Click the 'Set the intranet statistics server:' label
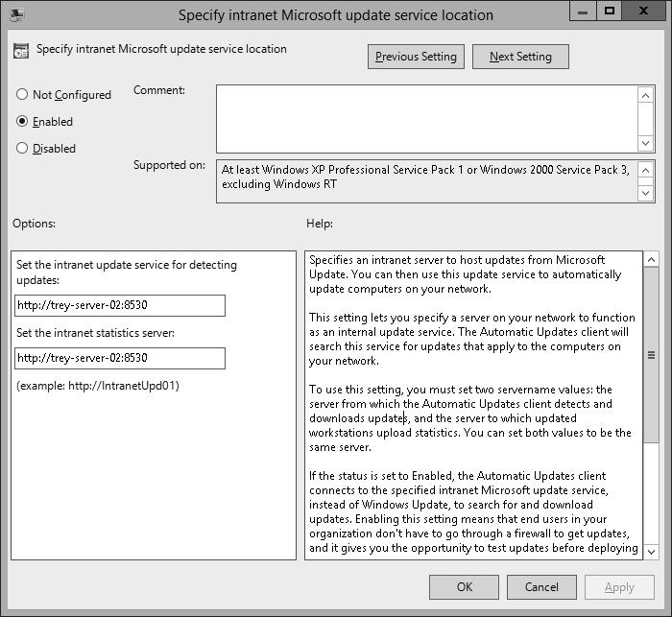Image resolution: width=672 pixels, height=617 pixels. (x=96, y=333)
